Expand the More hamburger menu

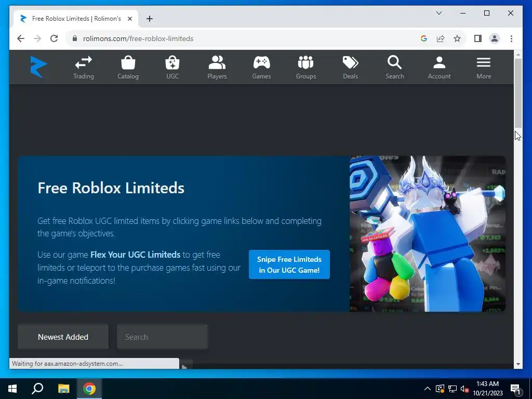coord(484,68)
